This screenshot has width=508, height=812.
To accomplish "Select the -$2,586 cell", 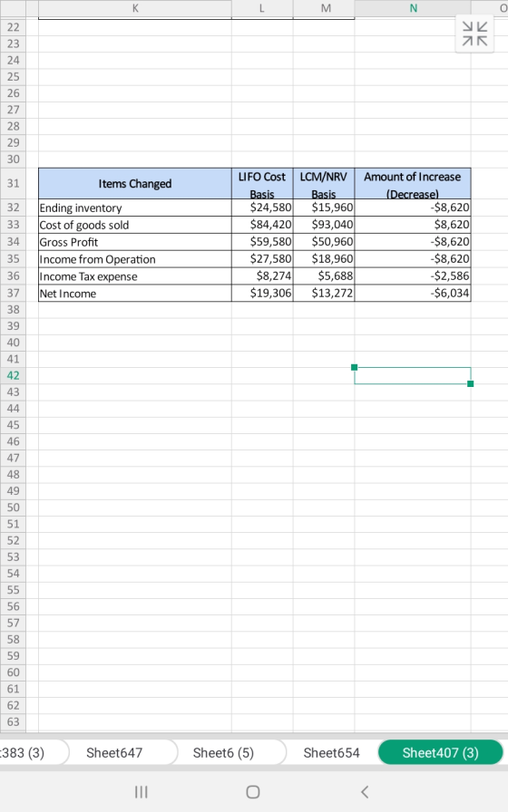I will tap(413, 276).
